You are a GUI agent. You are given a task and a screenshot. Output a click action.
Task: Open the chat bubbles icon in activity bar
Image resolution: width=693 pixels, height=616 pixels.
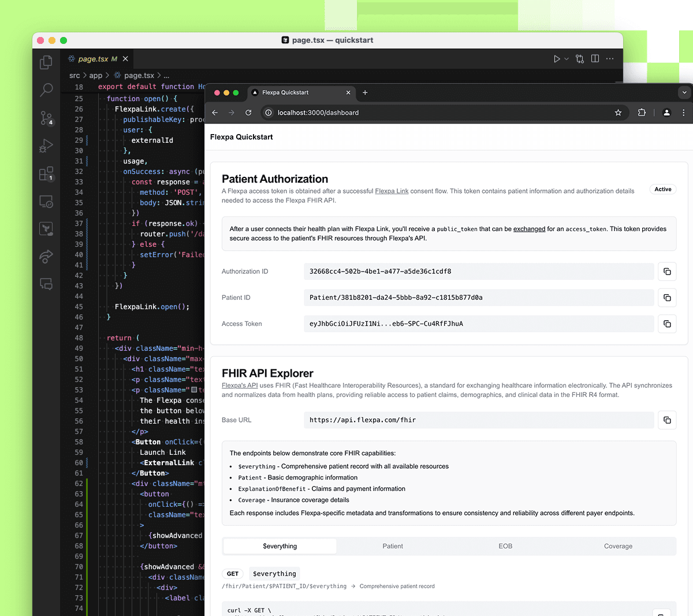tap(46, 284)
